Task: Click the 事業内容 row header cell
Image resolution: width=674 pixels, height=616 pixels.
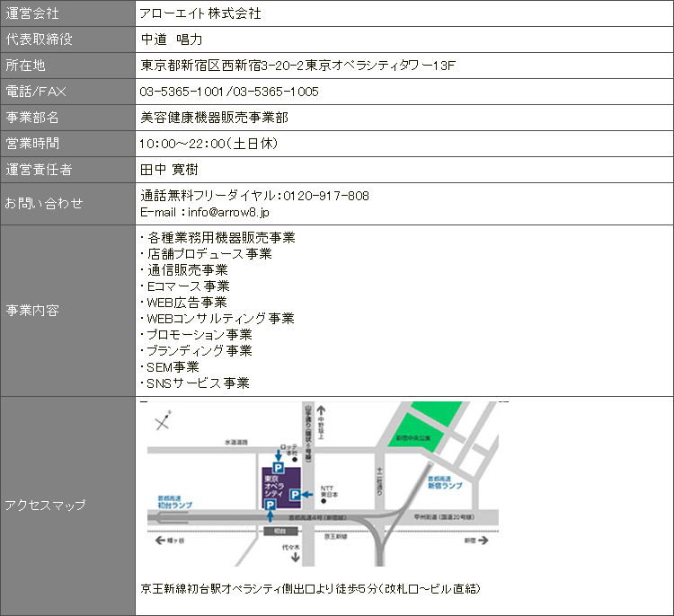Action: tap(68, 311)
